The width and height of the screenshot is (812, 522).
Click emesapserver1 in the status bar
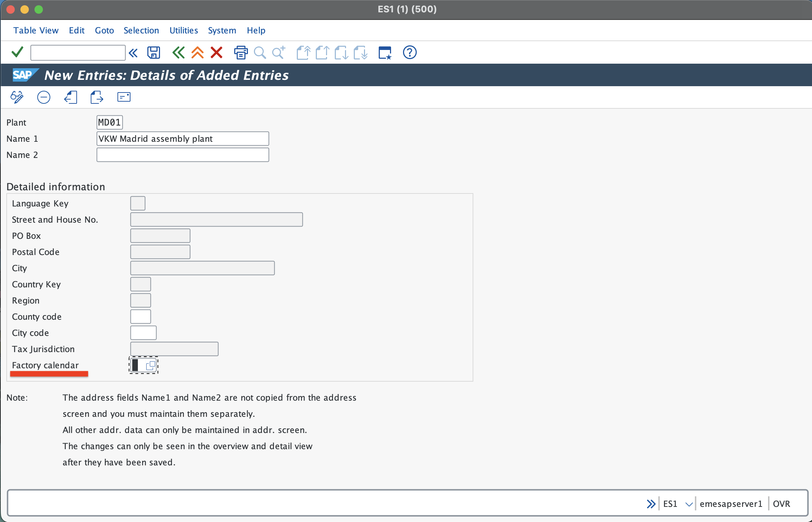coord(731,504)
